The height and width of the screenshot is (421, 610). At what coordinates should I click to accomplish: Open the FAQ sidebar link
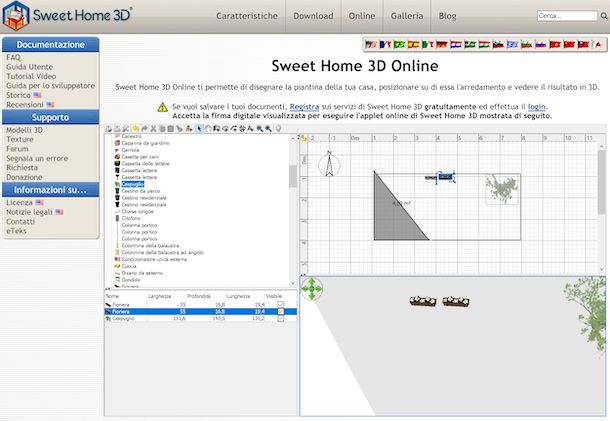pyautogui.click(x=13, y=57)
